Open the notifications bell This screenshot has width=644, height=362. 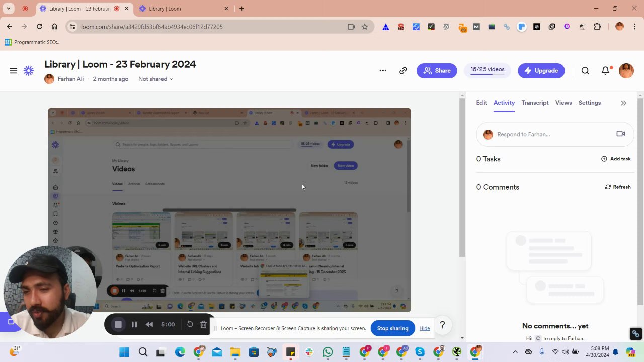[606, 71]
